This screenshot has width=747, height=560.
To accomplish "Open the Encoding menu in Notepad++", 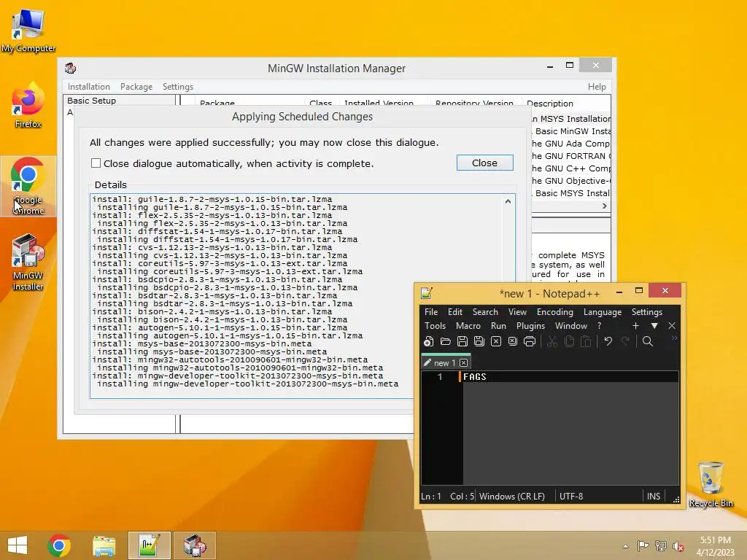I will [555, 312].
